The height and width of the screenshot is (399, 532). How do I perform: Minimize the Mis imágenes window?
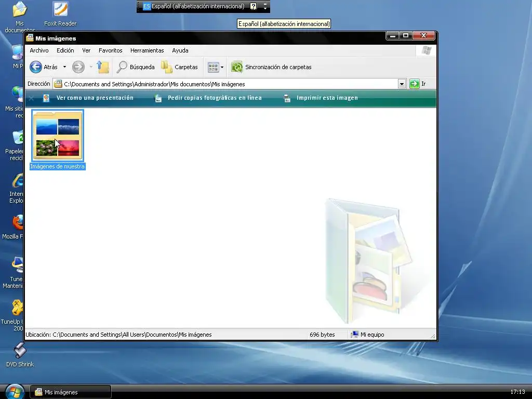pyautogui.click(x=393, y=36)
